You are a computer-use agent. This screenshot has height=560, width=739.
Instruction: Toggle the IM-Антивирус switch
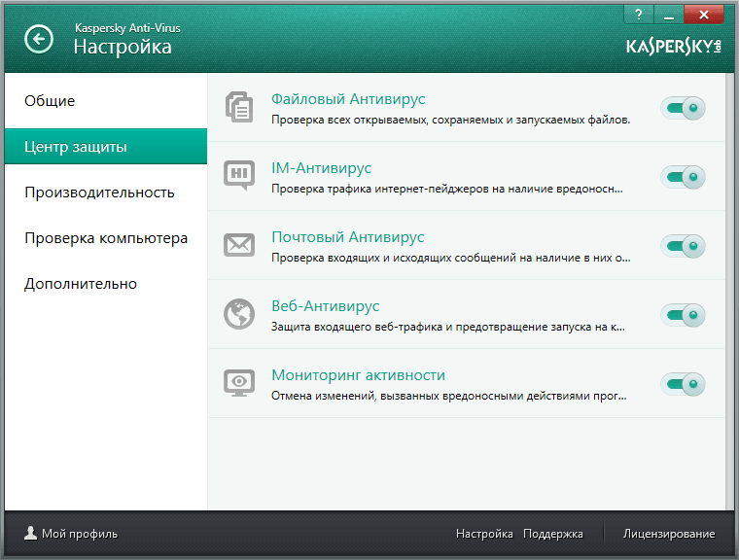point(683,177)
